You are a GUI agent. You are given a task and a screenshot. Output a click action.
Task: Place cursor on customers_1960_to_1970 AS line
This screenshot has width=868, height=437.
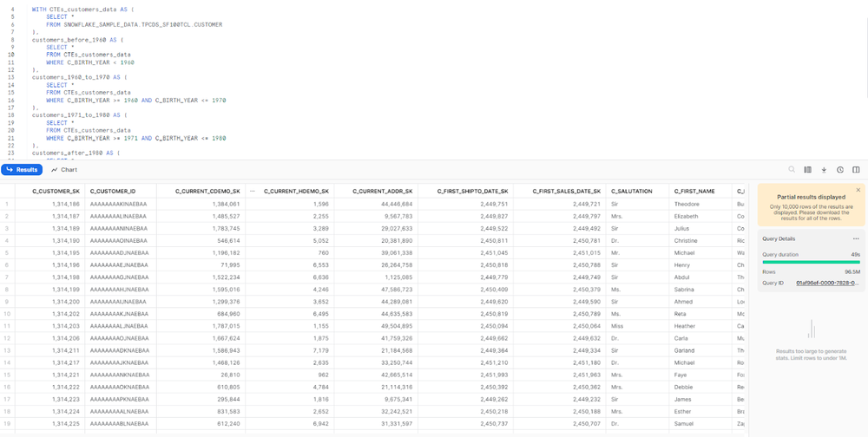point(81,77)
